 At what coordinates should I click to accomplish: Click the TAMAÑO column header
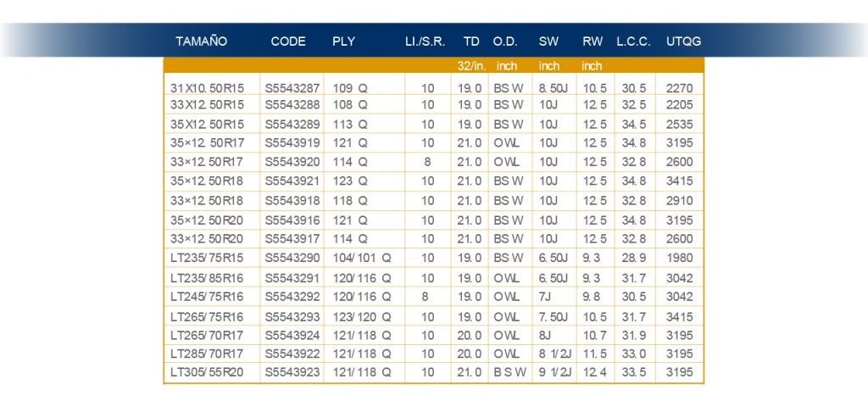[201, 42]
